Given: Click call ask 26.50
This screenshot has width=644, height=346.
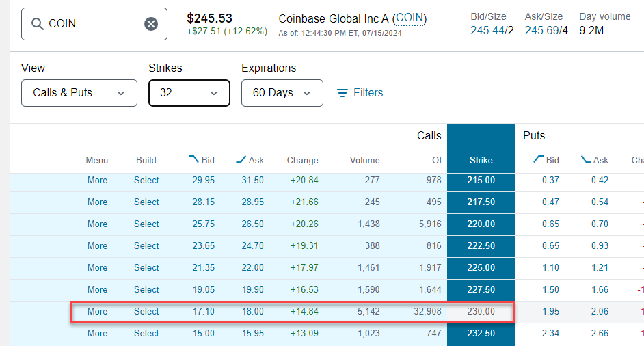Looking at the screenshot, I should 252,224.
